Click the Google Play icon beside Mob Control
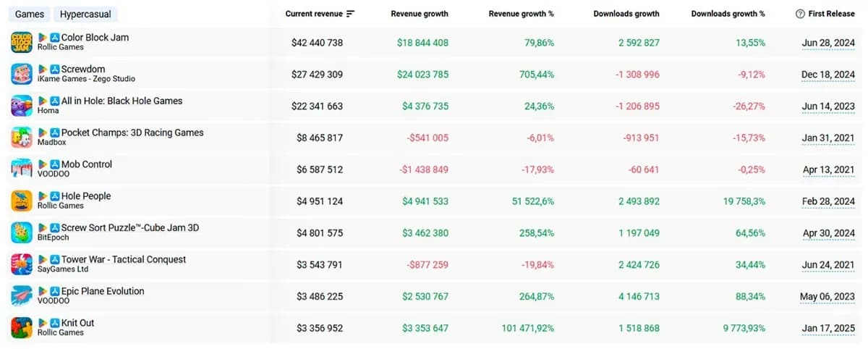The height and width of the screenshot is (349, 868). 43,164
